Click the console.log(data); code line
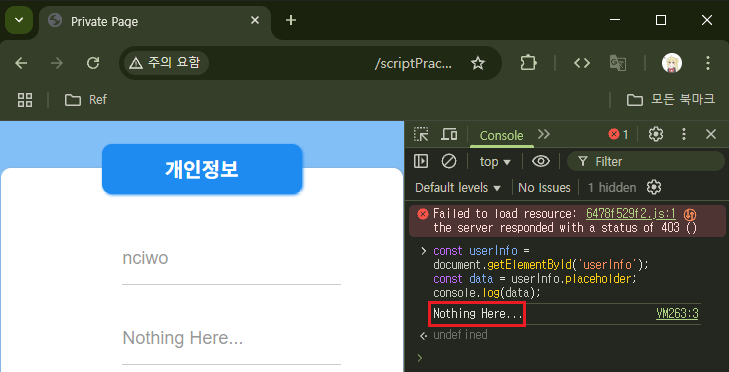The image size is (729, 372). pos(487,293)
